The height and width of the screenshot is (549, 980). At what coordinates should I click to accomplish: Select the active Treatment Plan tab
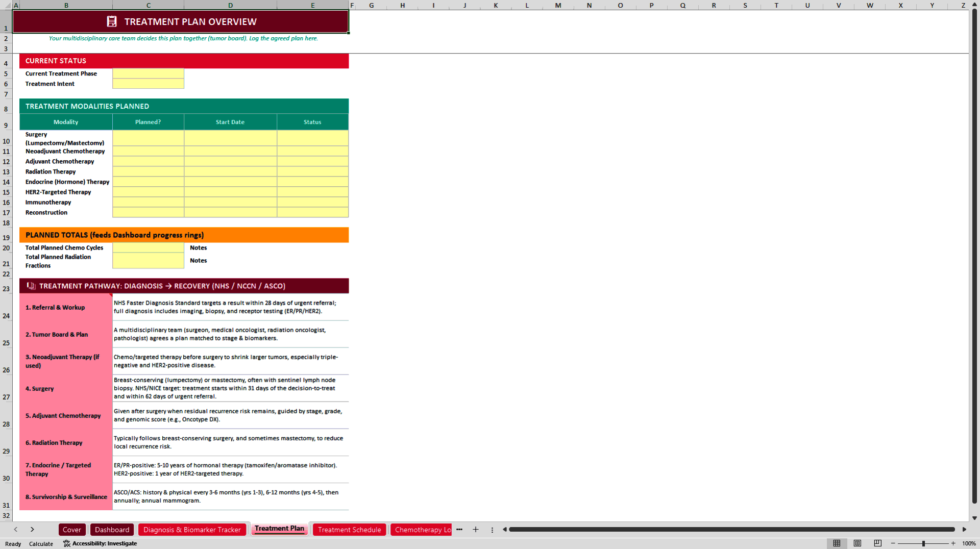tap(279, 529)
